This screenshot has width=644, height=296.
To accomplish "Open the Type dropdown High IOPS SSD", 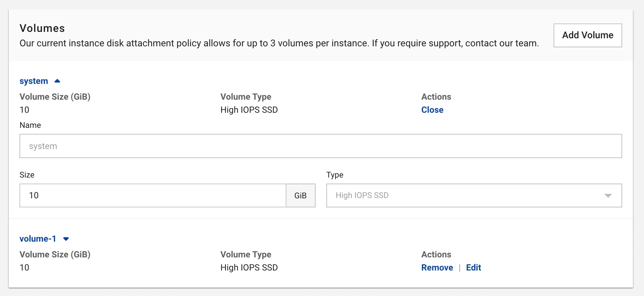I will [474, 195].
